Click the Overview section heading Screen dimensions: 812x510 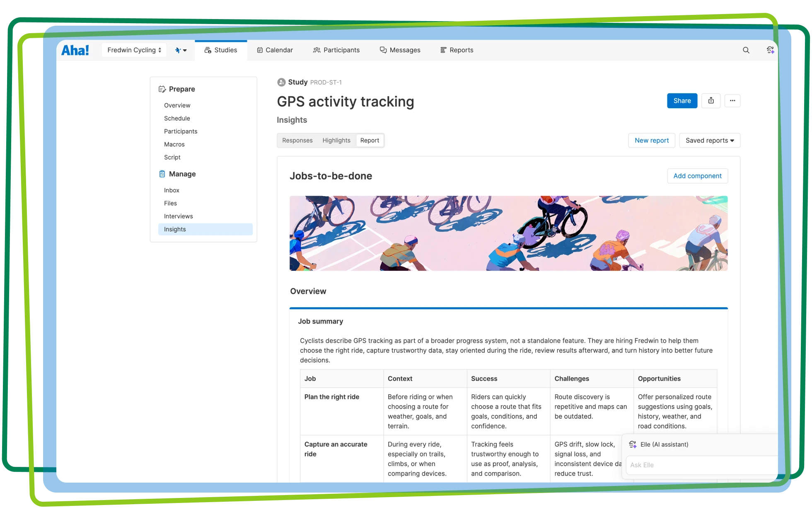coord(308,291)
